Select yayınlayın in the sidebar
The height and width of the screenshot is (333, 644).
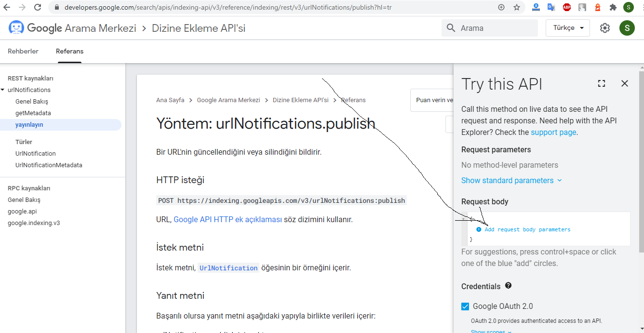coord(29,125)
